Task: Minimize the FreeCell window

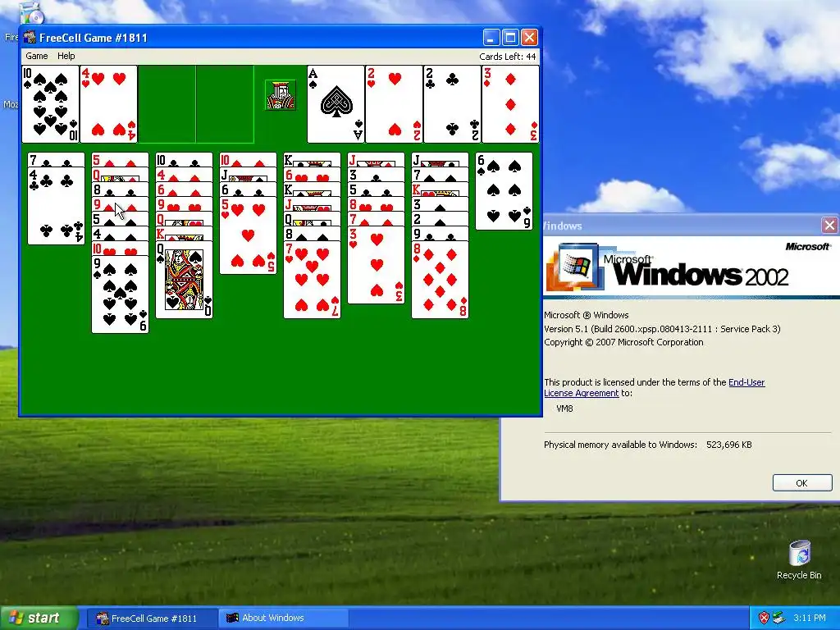Action: (491, 38)
